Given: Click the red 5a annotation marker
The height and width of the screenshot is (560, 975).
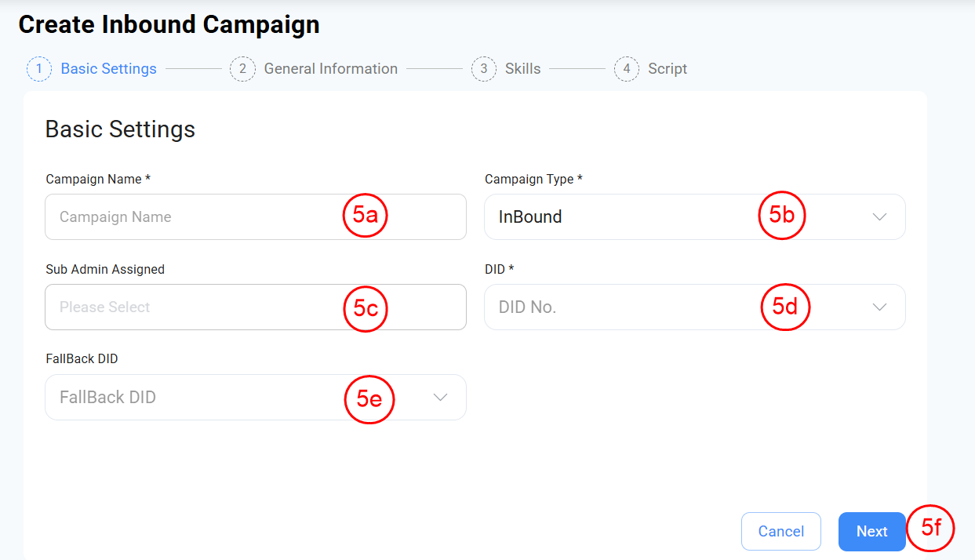Looking at the screenshot, I should point(366,216).
